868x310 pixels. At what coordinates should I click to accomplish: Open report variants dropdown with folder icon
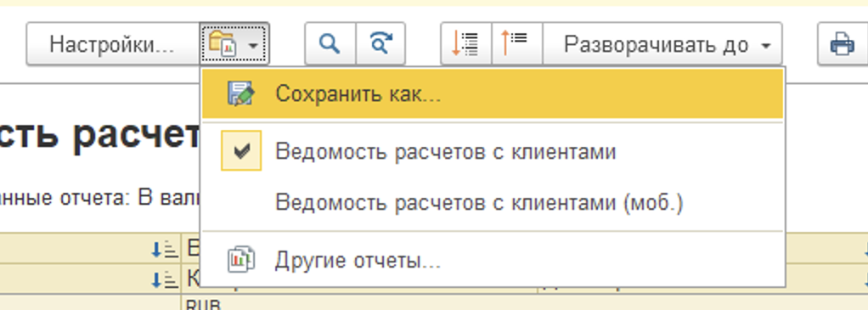pyautogui.click(x=234, y=44)
